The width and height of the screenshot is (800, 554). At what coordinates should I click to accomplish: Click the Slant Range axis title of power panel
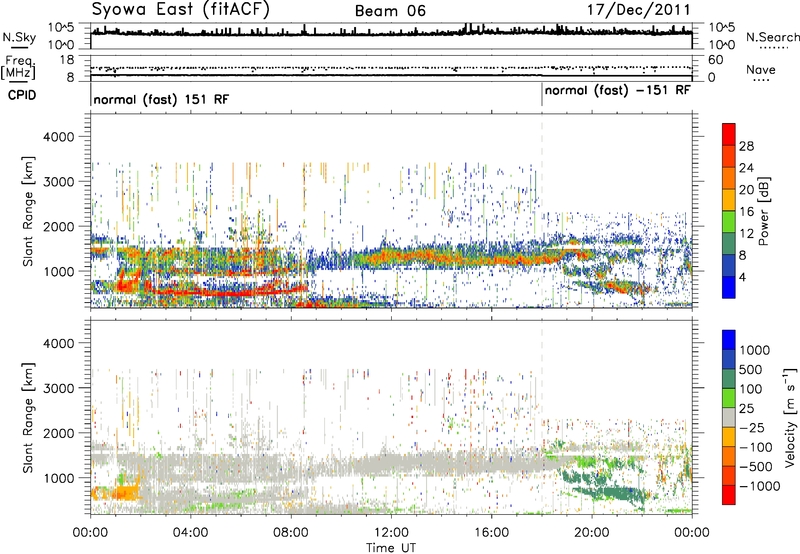[x=28, y=211]
